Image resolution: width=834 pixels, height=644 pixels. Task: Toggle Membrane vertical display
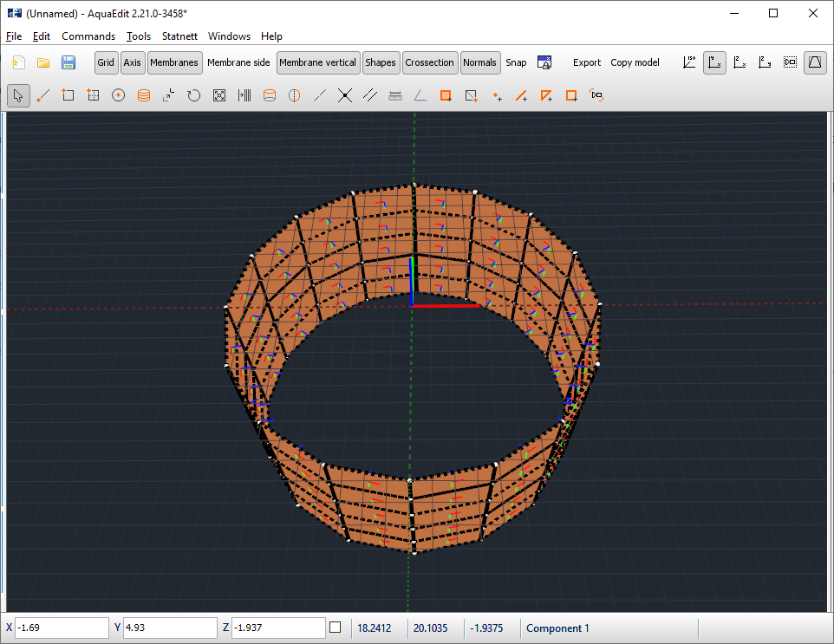pos(318,62)
